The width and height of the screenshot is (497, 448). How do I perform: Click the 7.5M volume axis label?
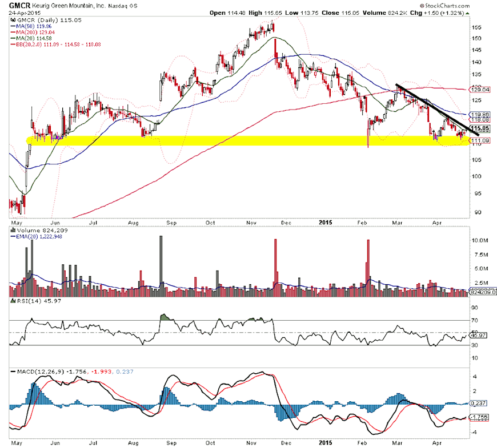point(481,255)
